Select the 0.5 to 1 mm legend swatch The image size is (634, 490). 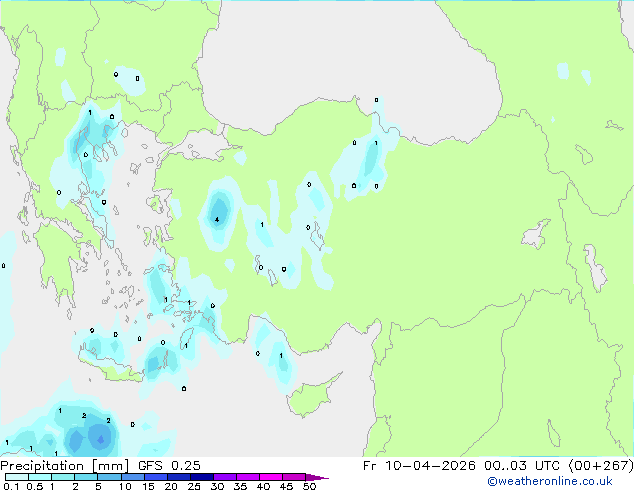click(40, 477)
